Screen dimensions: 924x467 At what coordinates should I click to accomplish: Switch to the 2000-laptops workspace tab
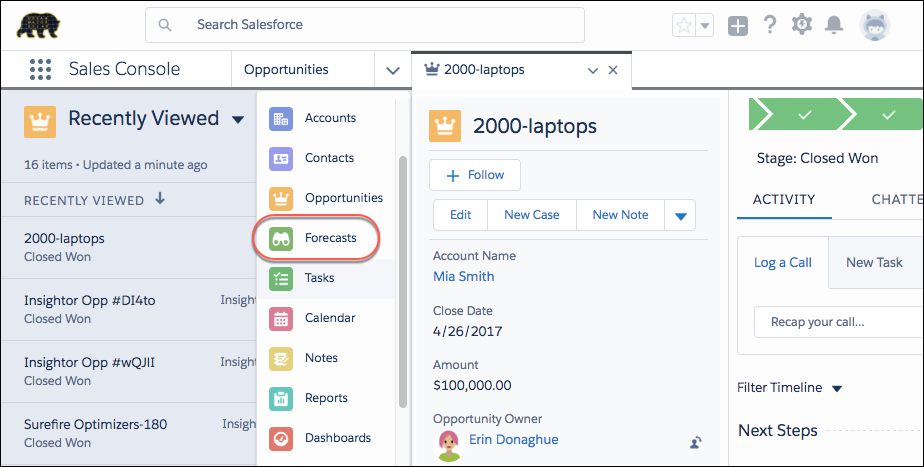(484, 70)
